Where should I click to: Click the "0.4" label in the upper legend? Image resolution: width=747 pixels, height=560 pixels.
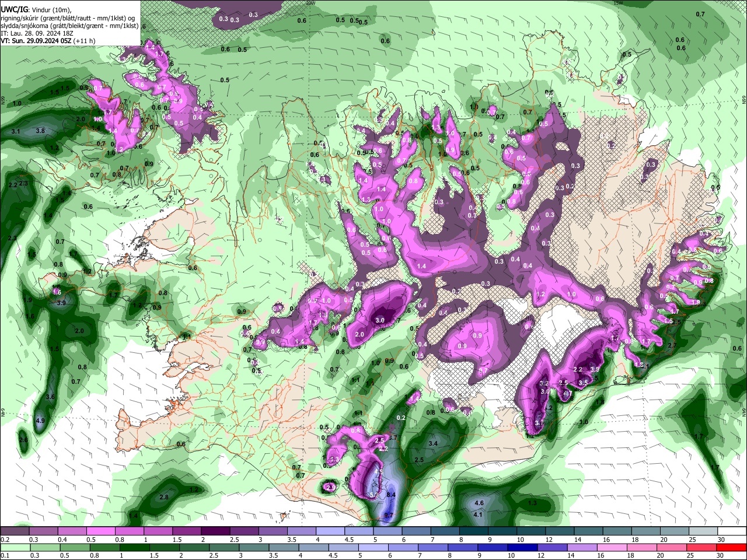62,540
